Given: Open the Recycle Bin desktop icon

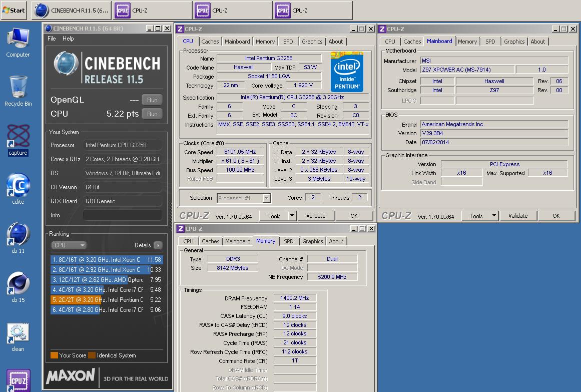Looking at the screenshot, I should (x=18, y=91).
